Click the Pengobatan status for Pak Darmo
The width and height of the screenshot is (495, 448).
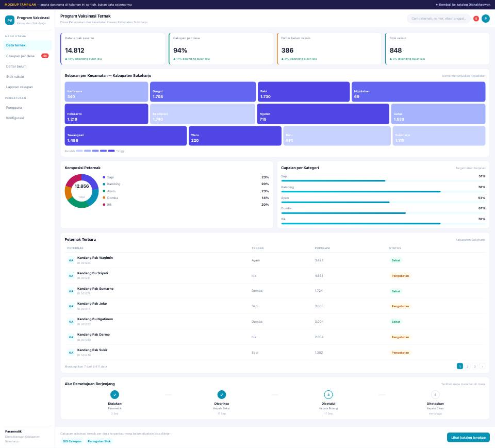click(400, 337)
